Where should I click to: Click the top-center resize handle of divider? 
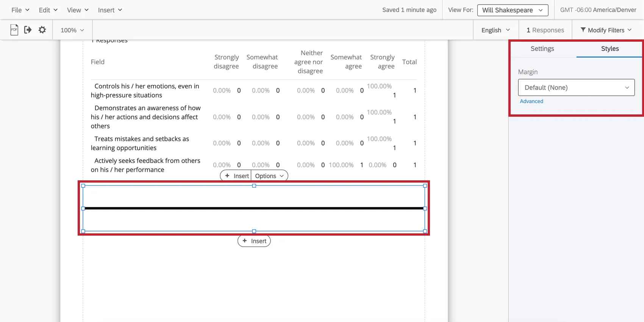[254, 186]
